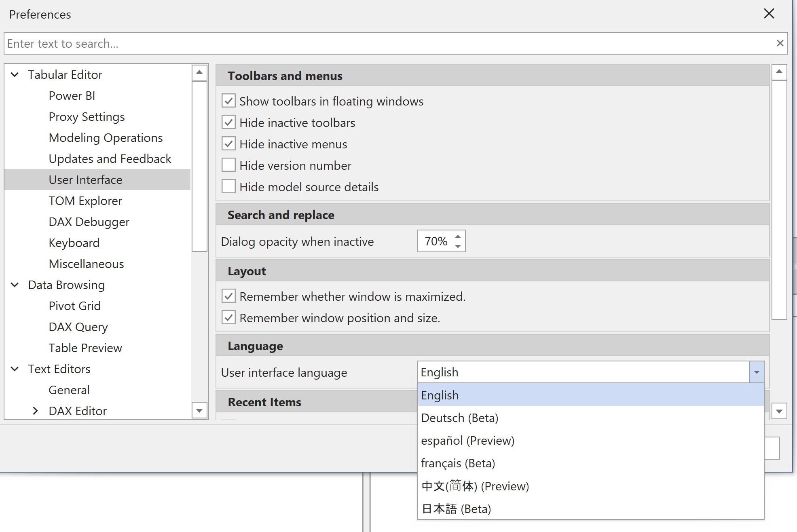797x532 pixels.
Task: Go to Proxy Settings page
Action: click(x=87, y=117)
